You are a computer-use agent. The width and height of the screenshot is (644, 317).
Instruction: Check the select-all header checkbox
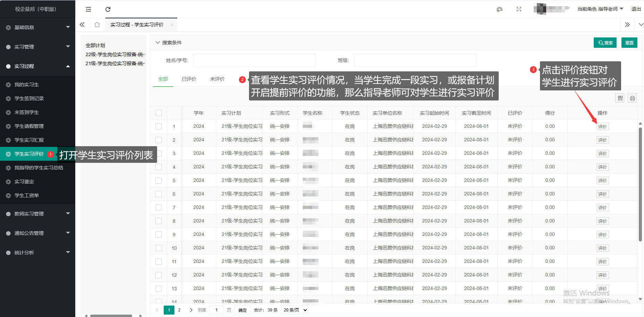tap(158, 113)
